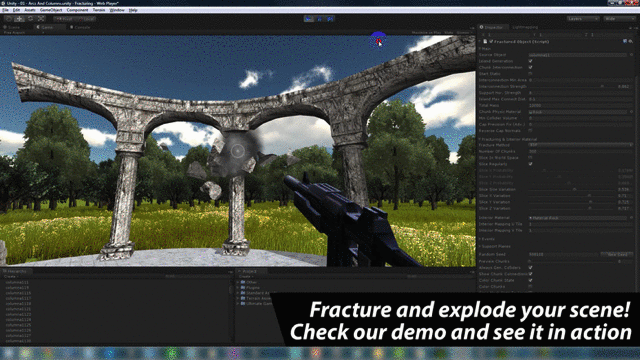Select the Hand tool in Unity toolbar

click(9, 19)
